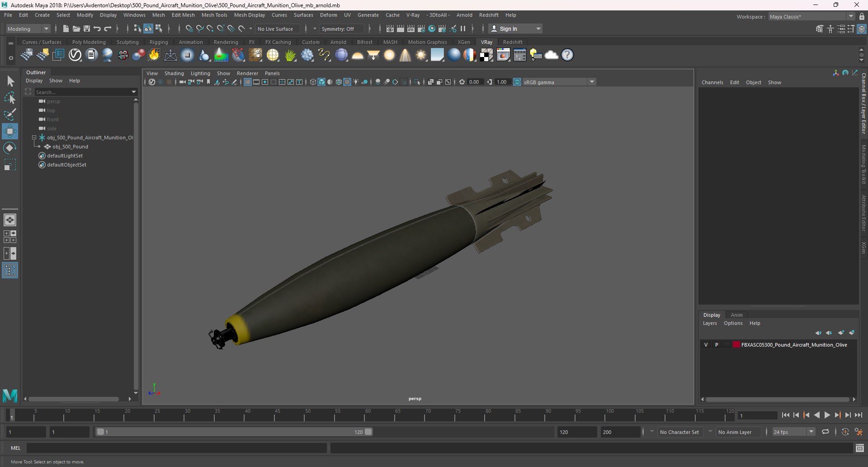Collapse obj_500_Pound_Aircraft_Munition node in Outliner

[x=34, y=138]
